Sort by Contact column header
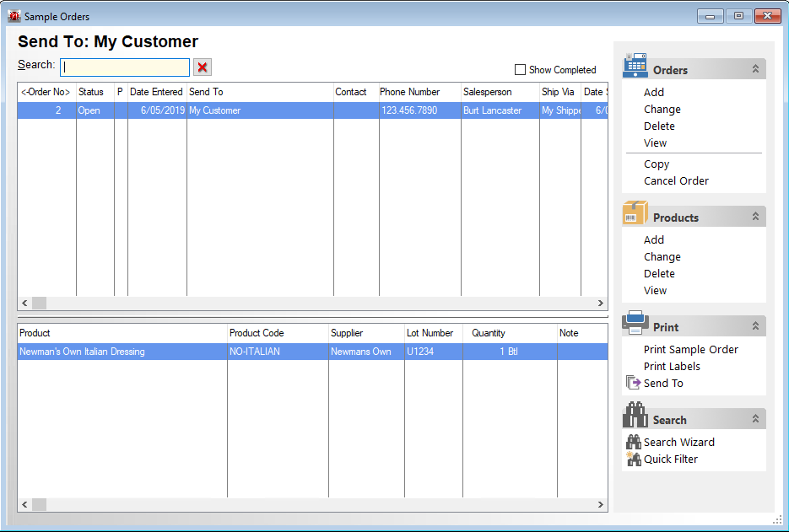The image size is (789, 532). [x=356, y=92]
